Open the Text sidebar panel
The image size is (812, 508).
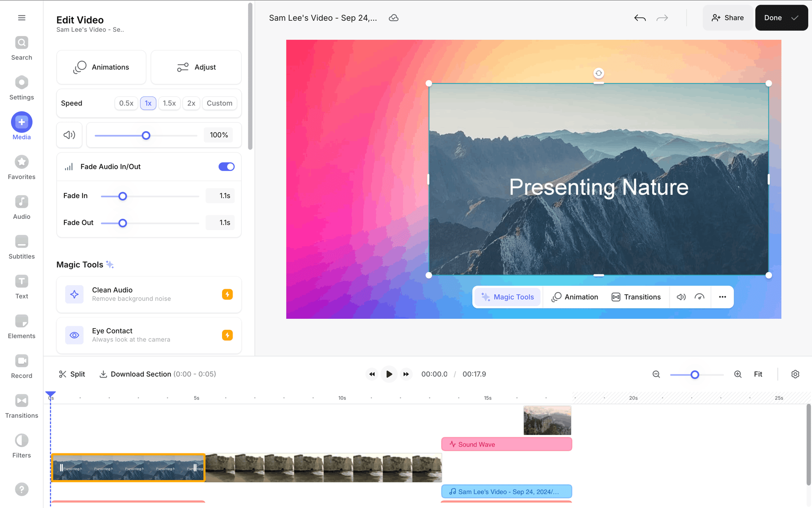pos(22,287)
